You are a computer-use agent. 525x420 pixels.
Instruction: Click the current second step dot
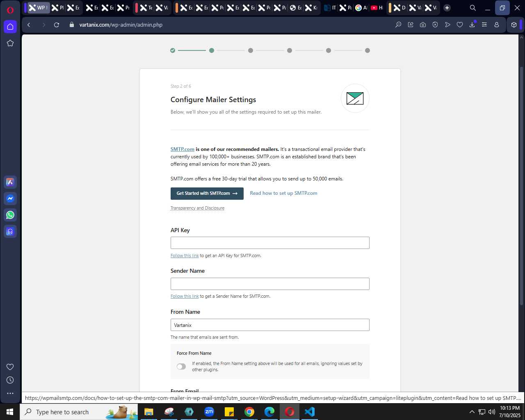[x=212, y=50]
